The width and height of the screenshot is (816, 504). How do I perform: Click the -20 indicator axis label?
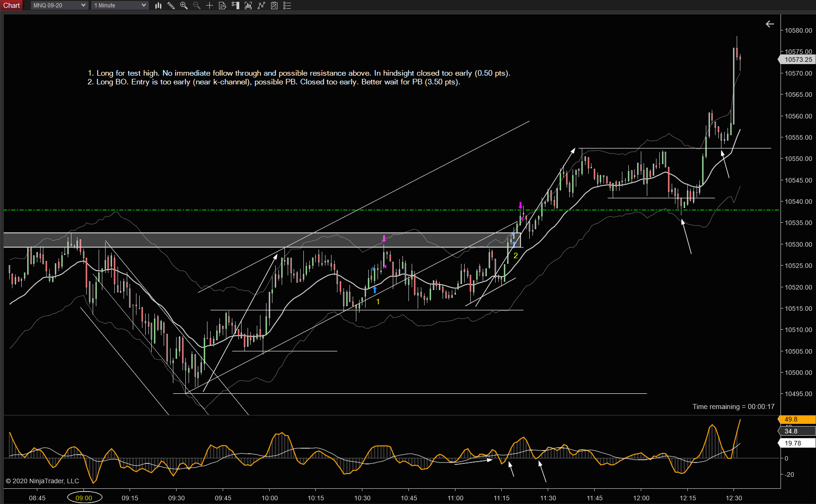pyautogui.click(x=790, y=474)
